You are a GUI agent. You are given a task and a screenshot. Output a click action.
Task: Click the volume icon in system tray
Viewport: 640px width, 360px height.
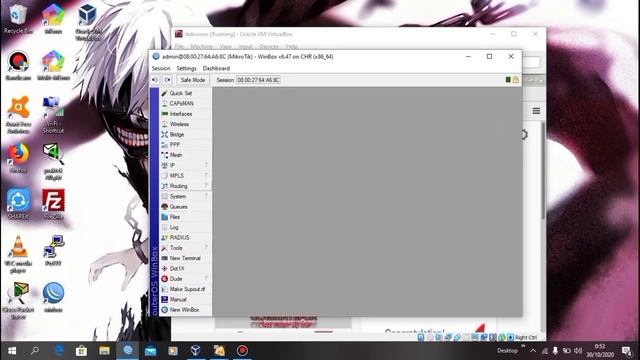point(578,351)
